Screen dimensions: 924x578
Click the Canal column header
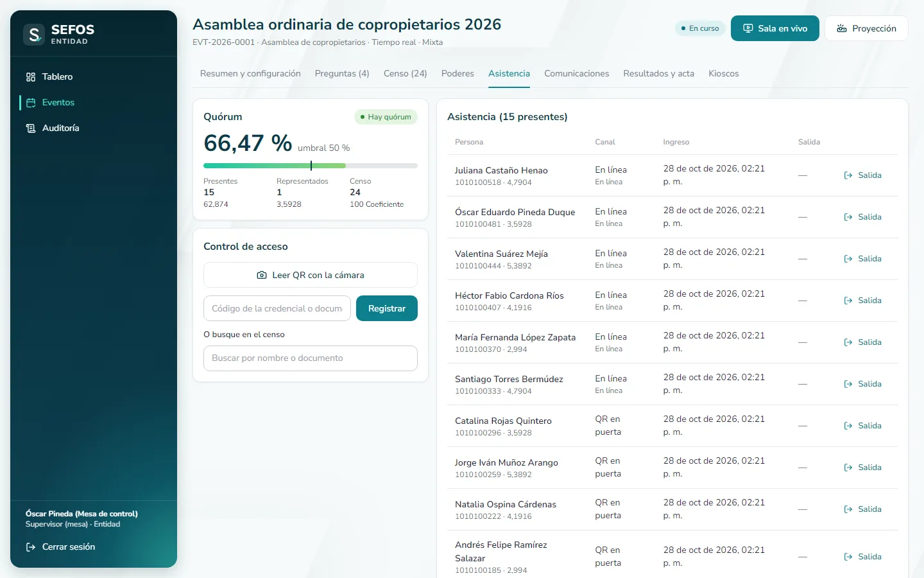605,142
